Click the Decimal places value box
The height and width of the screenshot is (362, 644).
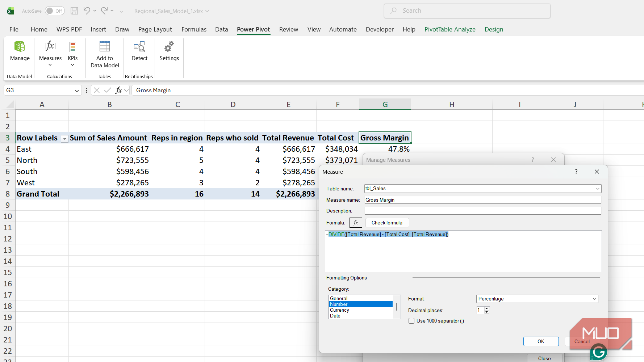[480, 310]
